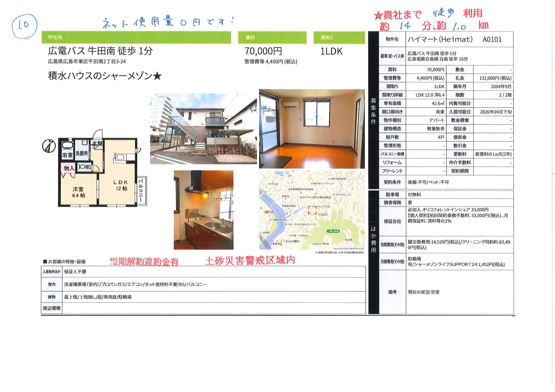Click the LDK 12帖 room in floor plan
The width and height of the screenshot is (555, 392).
tap(120, 185)
